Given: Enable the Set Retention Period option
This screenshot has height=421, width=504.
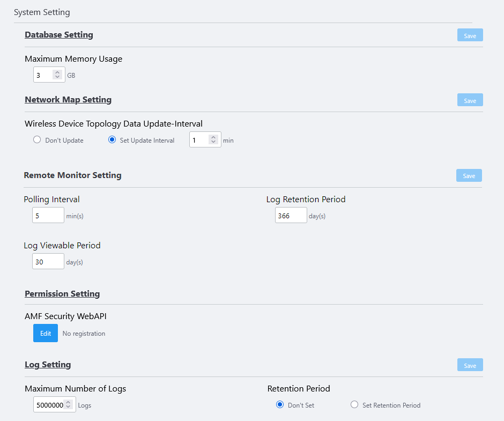Looking at the screenshot, I should click(354, 405).
